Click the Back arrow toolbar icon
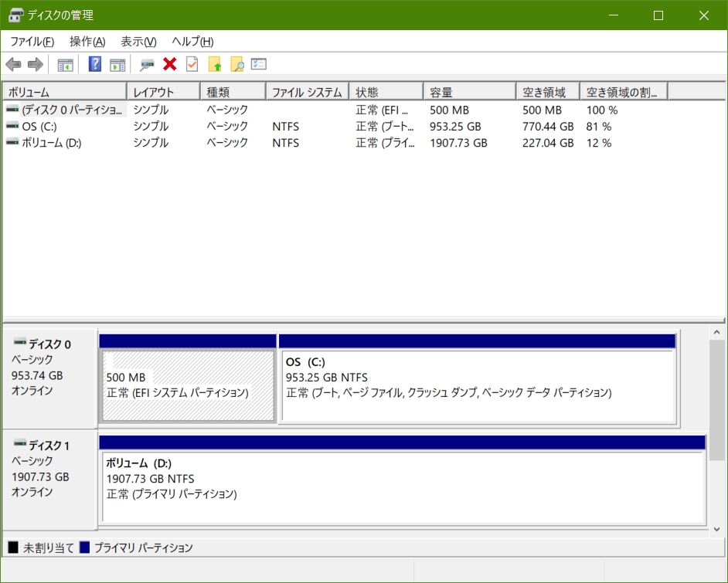 [13, 64]
